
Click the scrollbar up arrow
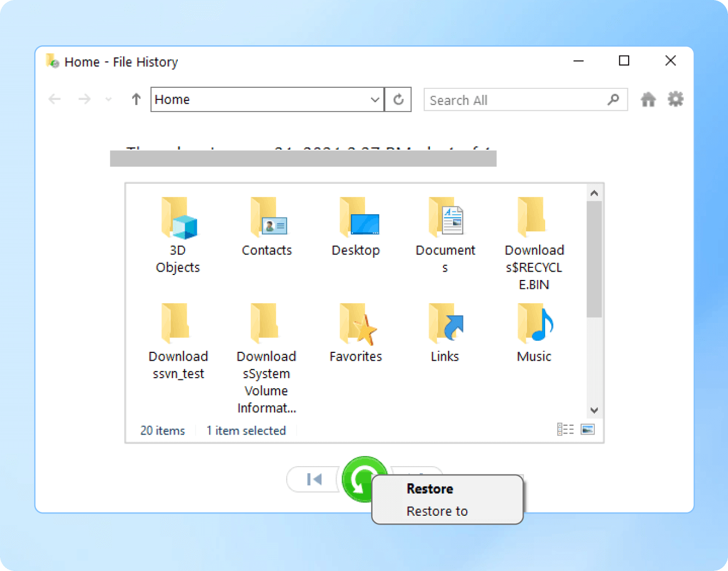(x=594, y=193)
